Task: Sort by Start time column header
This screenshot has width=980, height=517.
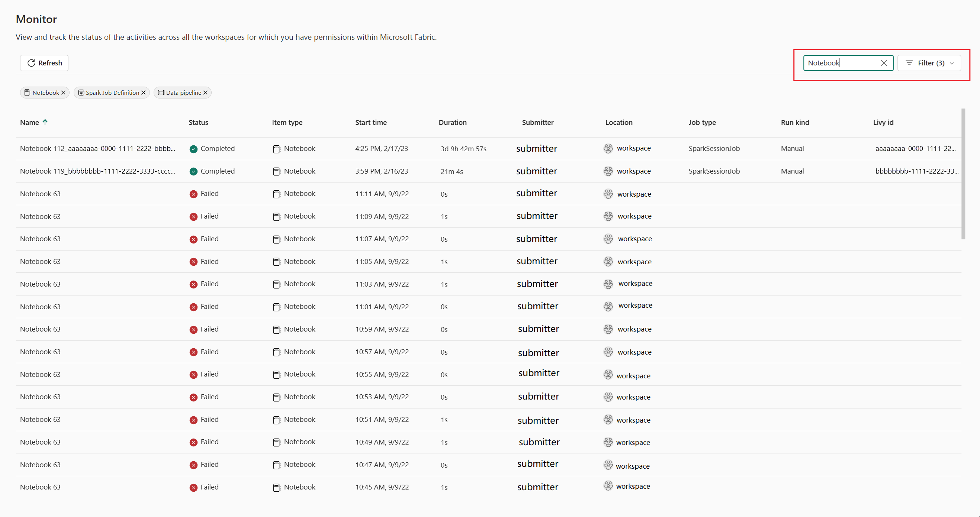Action: (370, 122)
